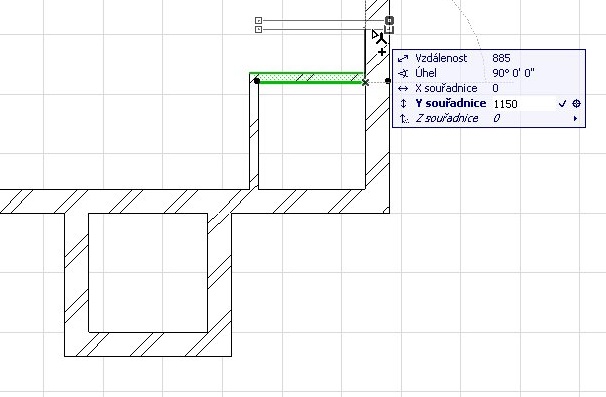
Task: Click the Vzdálenost distance icon in tracker
Action: [x=403, y=58]
